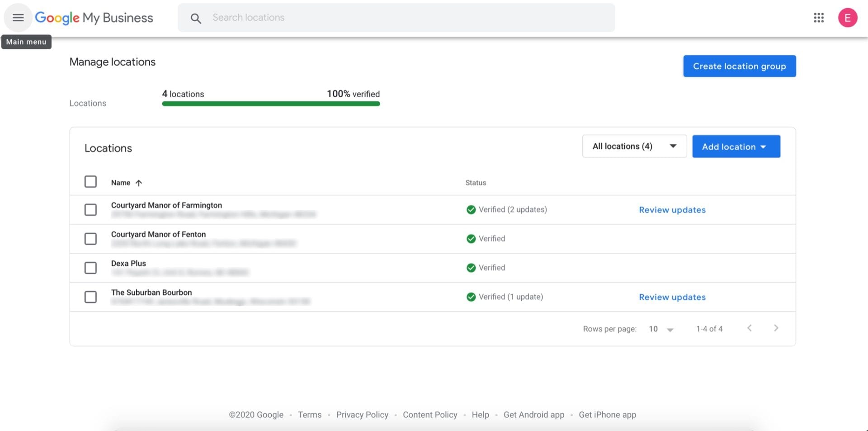Click the 1-4 of 4 pagination text
Viewport: 868px width, 431px height.
click(709, 329)
